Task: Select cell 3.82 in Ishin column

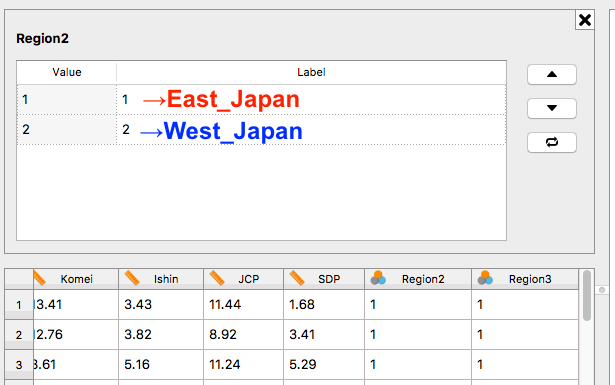Action: (x=161, y=335)
